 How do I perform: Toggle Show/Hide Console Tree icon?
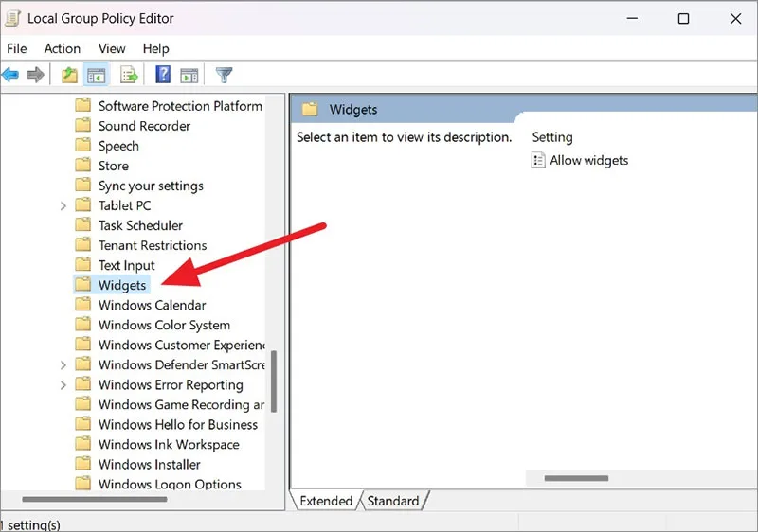(x=97, y=76)
